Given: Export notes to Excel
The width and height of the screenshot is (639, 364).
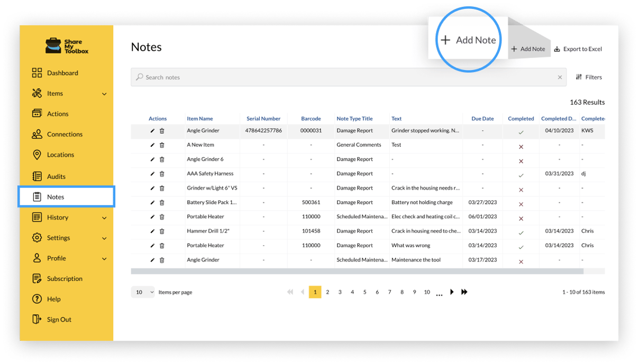Looking at the screenshot, I should click(x=578, y=49).
